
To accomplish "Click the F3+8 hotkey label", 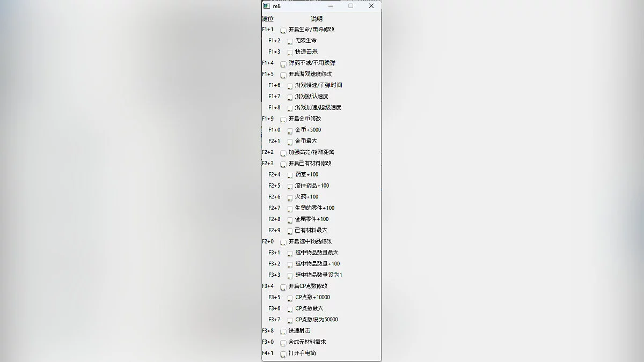I will coord(268,331).
